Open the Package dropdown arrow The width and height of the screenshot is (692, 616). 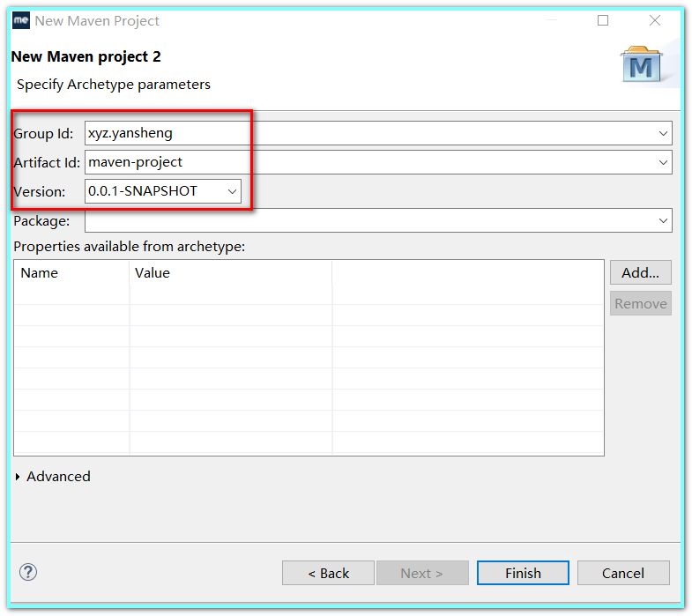tap(663, 220)
